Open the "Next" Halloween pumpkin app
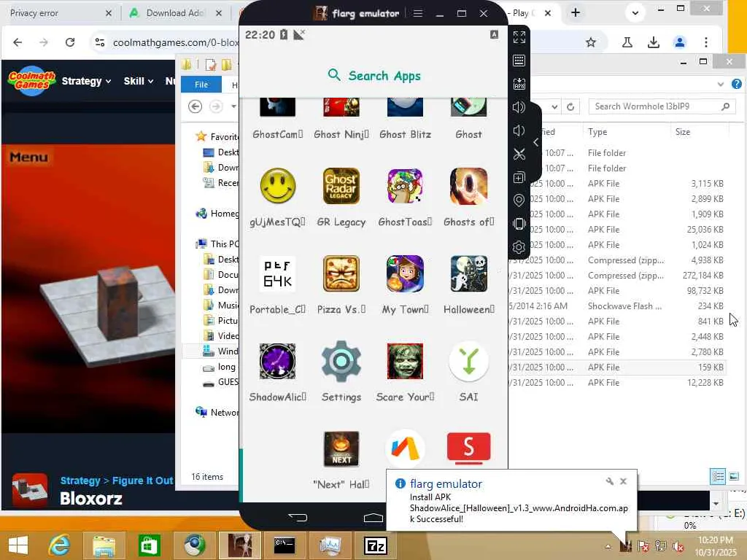The height and width of the screenshot is (560, 747). tap(341, 449)
